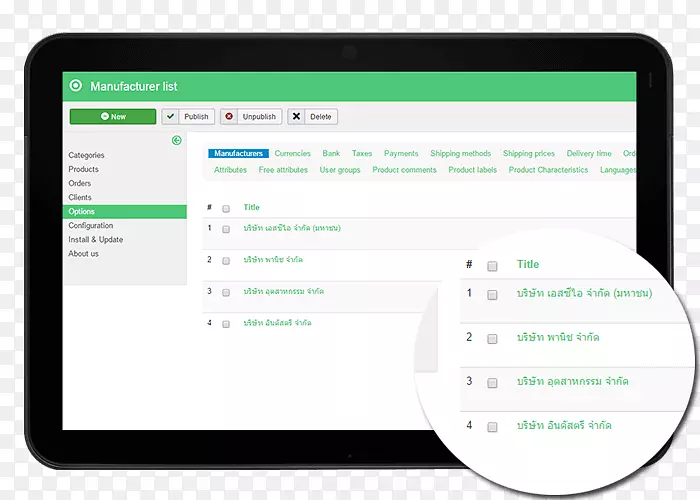700x500 pixels.
Task: Collapse sidebar with green arrow icon
Action: click(177, 141)
